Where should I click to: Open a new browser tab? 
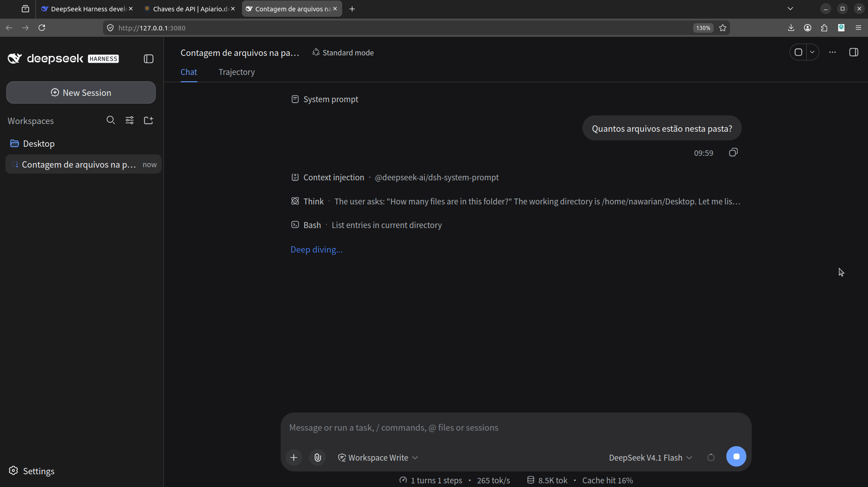[x=352, y=9]
